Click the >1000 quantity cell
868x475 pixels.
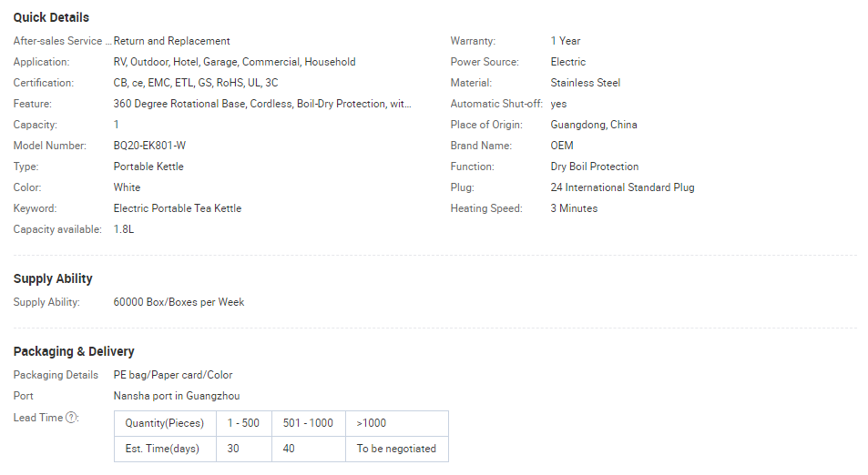click(x=397, y=423)
